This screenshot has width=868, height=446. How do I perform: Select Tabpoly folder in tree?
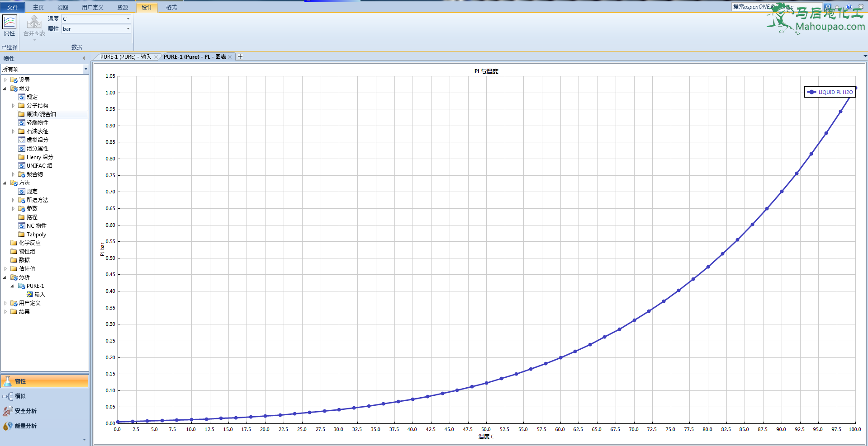pyautogui.click(x=36, y=235)
